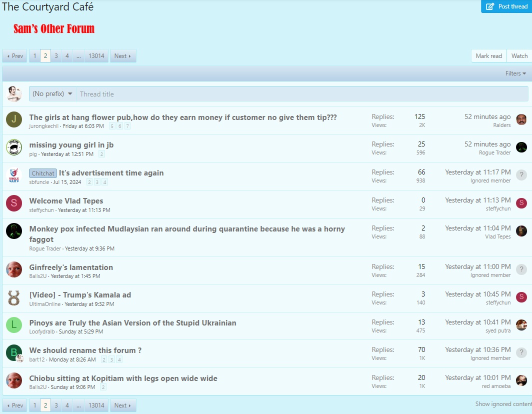Click the Mark read button
532x414 pixels.
(x=488, y=56)
